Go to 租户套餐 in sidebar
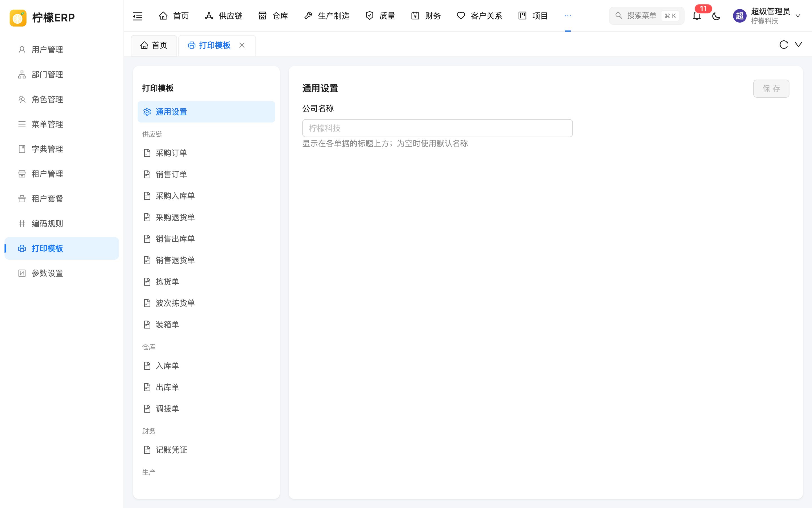Viewport: 812px width, 508px height. (62, 199)
